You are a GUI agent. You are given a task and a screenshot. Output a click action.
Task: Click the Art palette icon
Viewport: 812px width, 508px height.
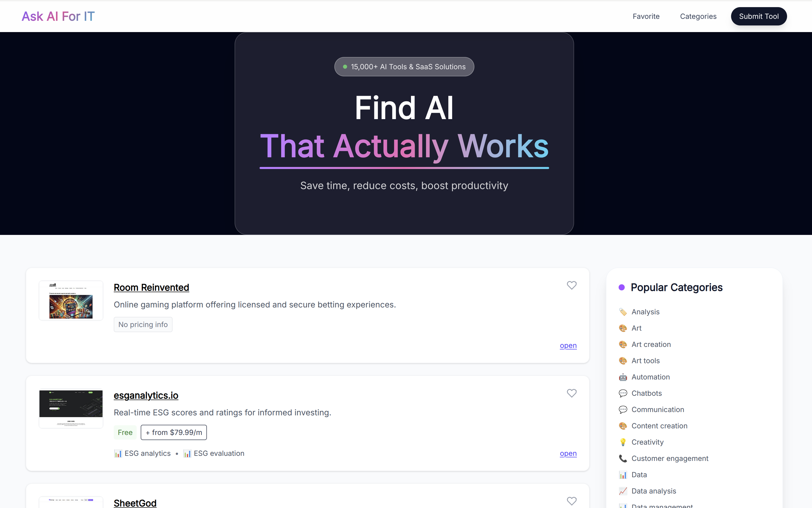pyautogui.click(x=623, y=328)
